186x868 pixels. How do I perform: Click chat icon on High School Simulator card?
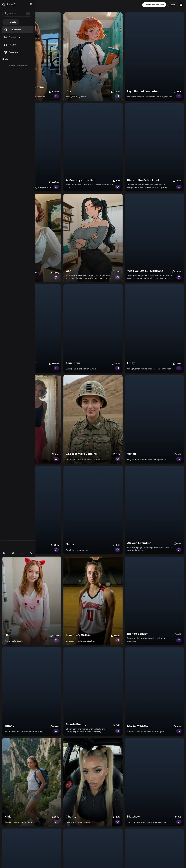(179, 96)
